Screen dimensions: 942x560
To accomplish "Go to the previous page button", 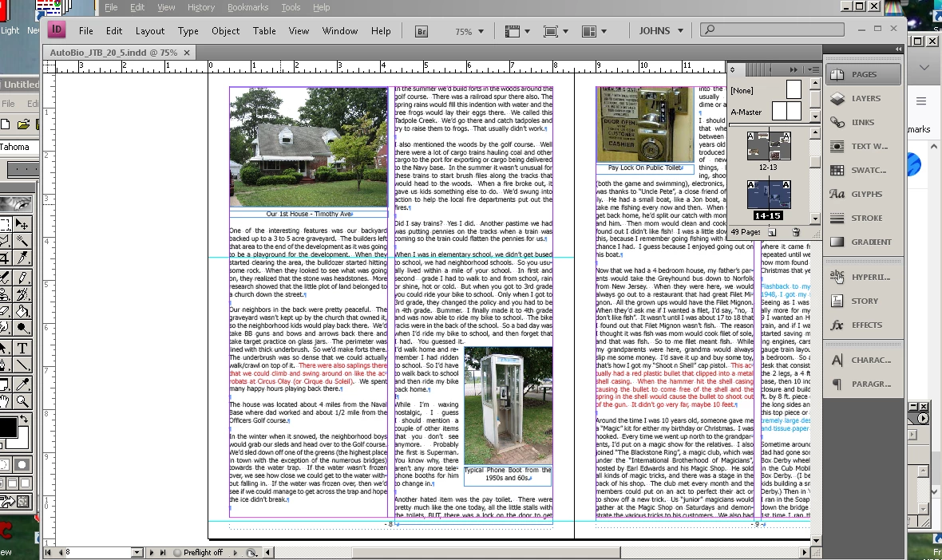I will point(60,552).
